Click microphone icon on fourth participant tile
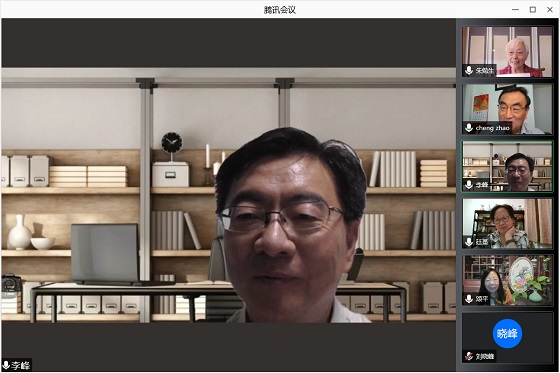 (x=469, y=242)
